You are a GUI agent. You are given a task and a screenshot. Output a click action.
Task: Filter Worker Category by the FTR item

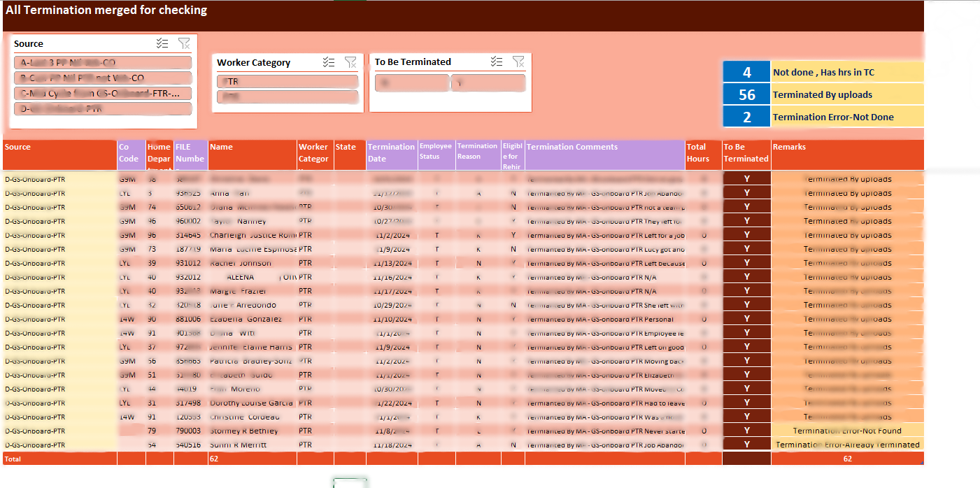tap(288, 81)
